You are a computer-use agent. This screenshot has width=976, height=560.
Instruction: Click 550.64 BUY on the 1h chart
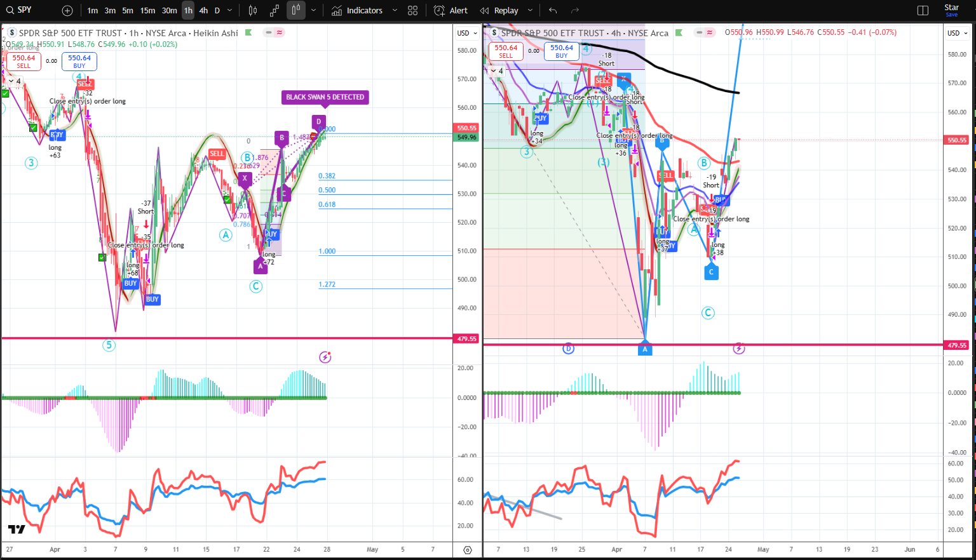click(x=79, y=61)
